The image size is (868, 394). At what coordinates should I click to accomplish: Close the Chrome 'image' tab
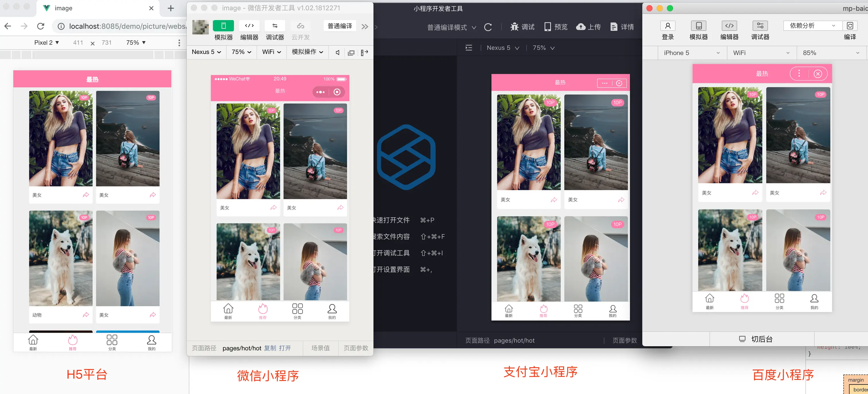[x=151, y=8]
